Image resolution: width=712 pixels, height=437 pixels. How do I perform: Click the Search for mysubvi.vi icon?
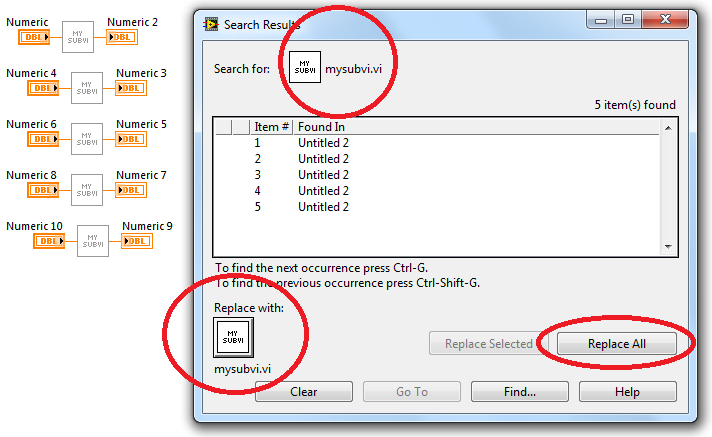[x=305, y=67]
